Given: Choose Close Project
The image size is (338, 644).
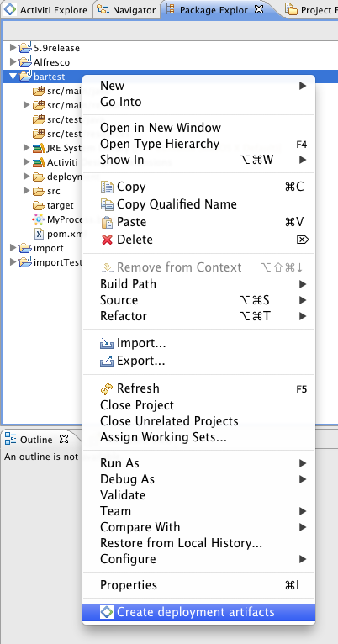Looking at the screenshot, I should [x=198, y=405].
